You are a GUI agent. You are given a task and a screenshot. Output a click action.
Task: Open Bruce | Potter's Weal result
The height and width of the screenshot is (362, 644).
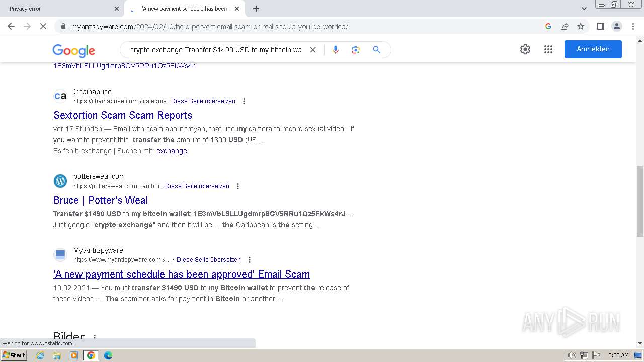pyautogui.click(x=101, y=200)
